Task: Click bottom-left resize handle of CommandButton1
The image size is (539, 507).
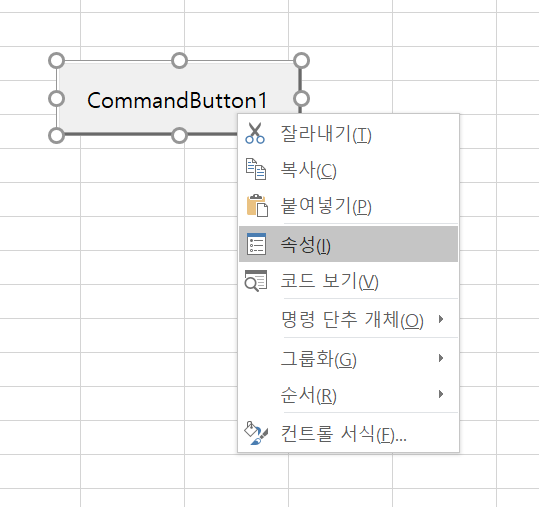Action: tap(57, 135)
